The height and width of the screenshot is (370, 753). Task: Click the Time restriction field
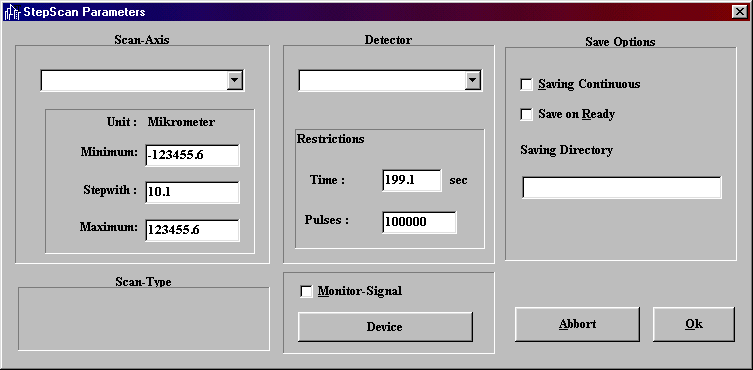(x=412, y=180)
